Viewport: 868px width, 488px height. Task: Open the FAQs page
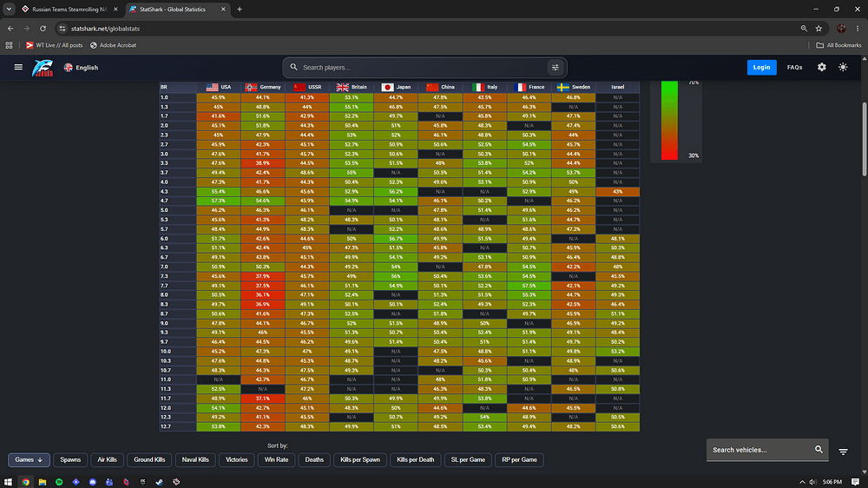pos(794,68)
